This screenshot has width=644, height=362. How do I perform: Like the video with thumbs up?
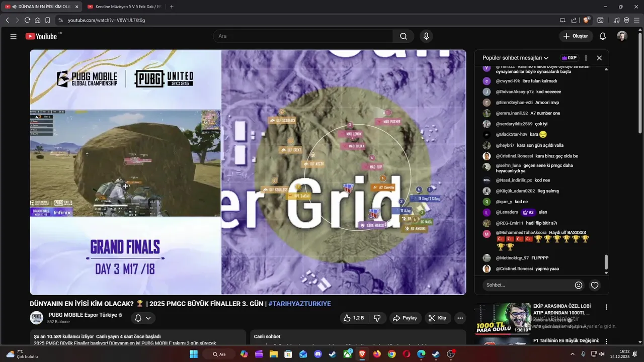click(355, 318)
